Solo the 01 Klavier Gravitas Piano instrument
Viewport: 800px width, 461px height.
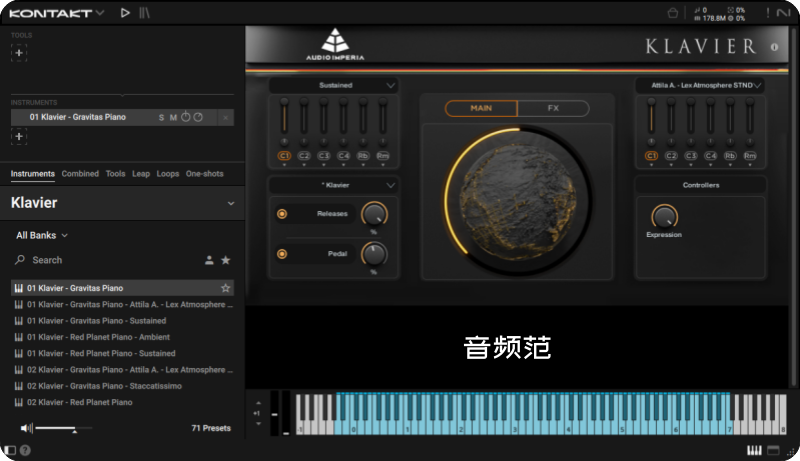coord(161,118)
